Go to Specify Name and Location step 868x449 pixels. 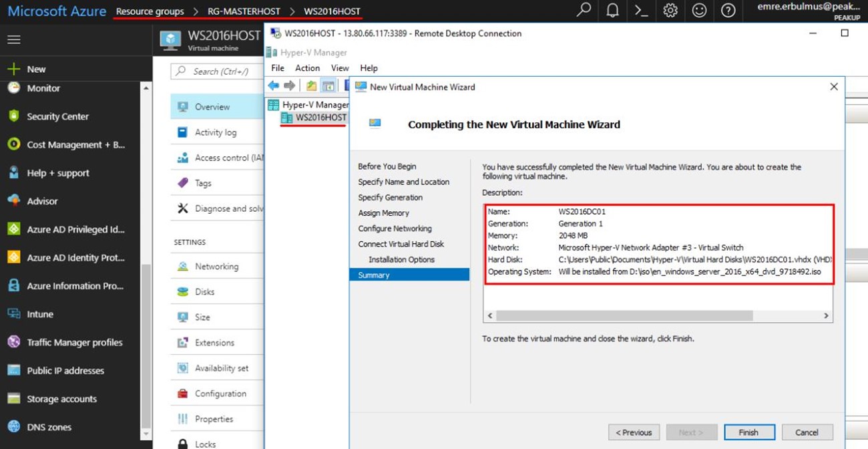point(404,182)
